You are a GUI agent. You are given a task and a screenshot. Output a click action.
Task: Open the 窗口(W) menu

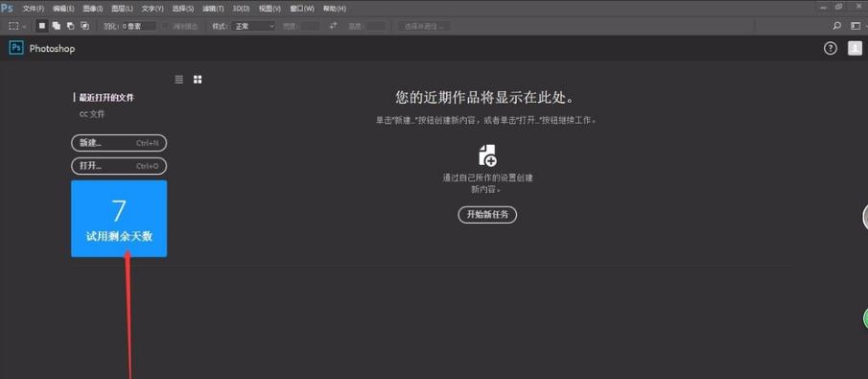[x=302, y=9]
